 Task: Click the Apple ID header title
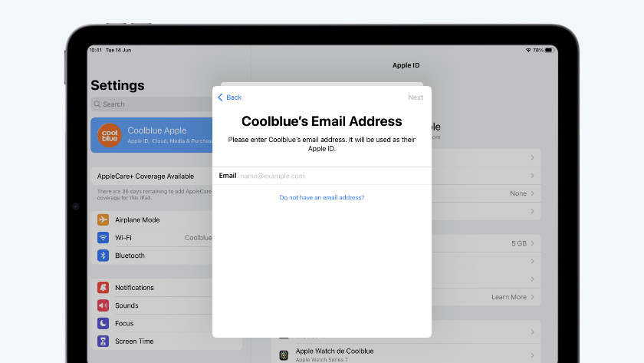406,65
